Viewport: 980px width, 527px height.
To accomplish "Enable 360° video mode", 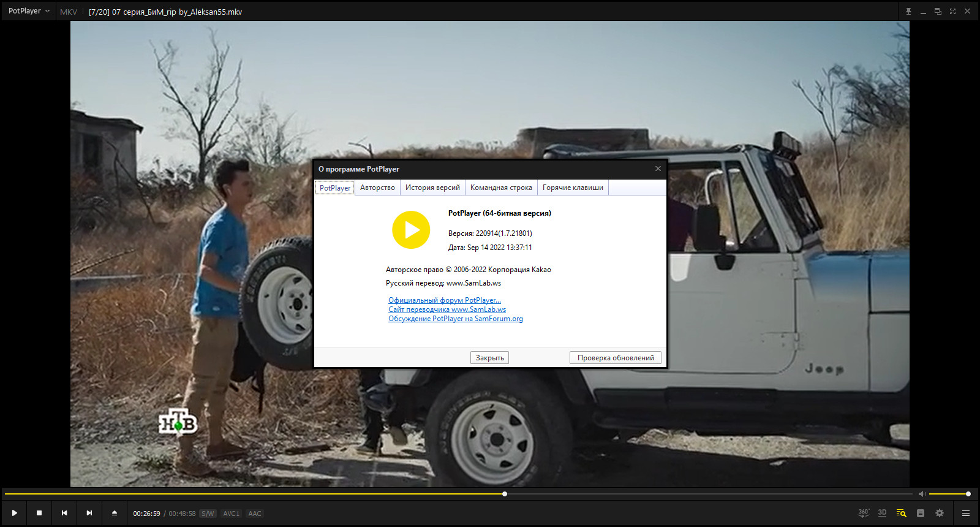I will (x=863, y=513).
